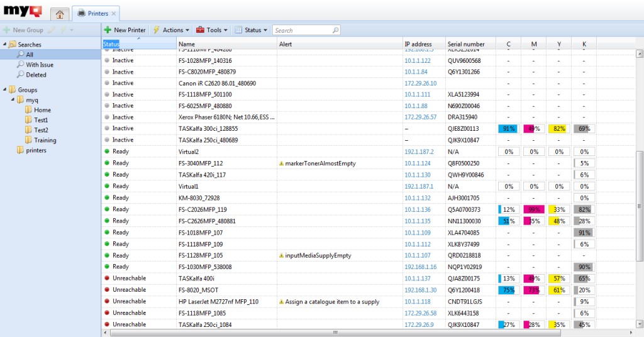The image size is (644, 337).
Task: Click the vertical scrollbar down arrow
Action: click(x=639, y=324)
